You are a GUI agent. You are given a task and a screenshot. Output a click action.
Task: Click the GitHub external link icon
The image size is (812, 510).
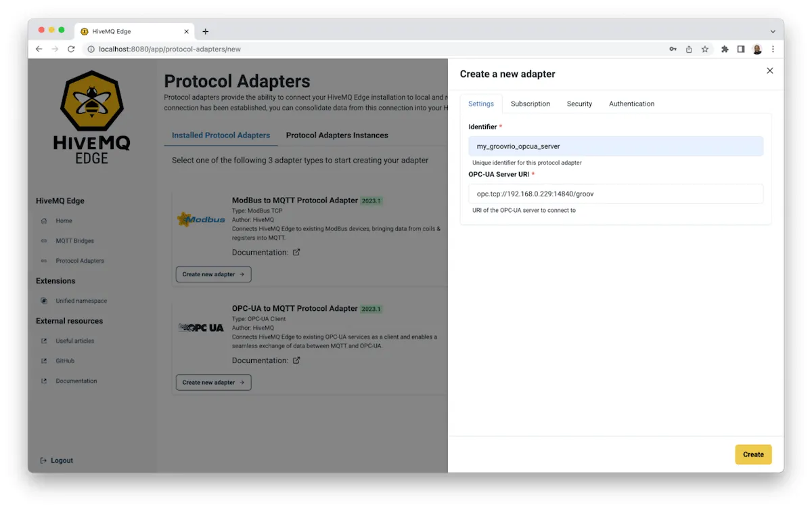click(44, 361)
